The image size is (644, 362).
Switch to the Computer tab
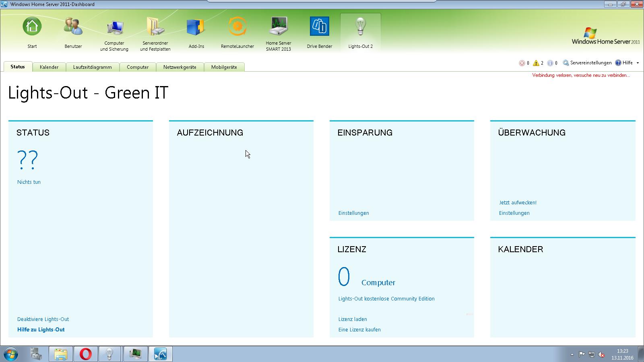(x=138, y=67)
